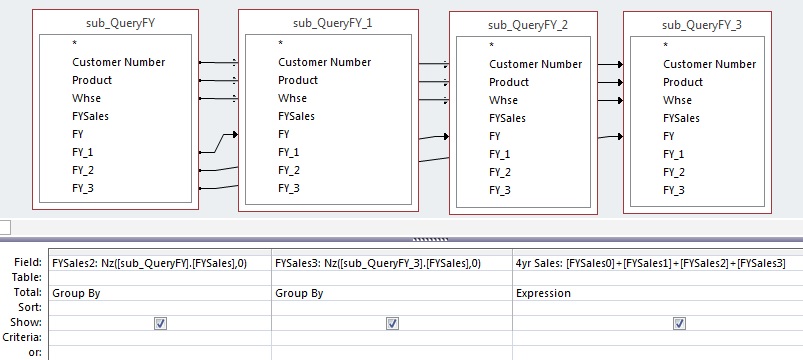Select the FY_1 to FY join line into sub_QueryFY_1
Screen dimensions: 803x360
point(219,143)
